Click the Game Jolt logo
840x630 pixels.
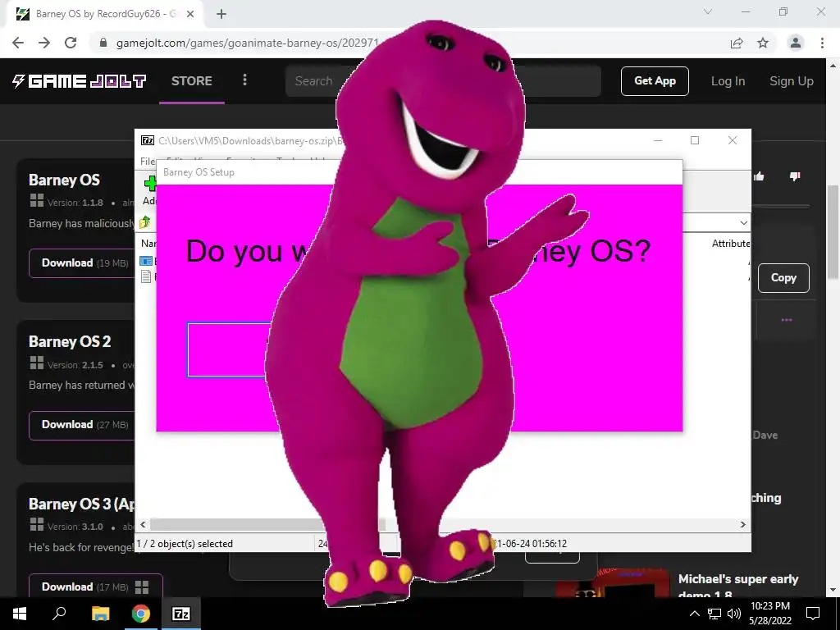80,81
